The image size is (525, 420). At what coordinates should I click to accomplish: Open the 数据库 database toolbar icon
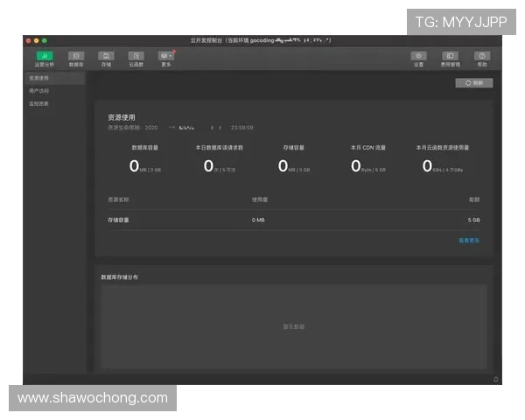[x=76, y=57]
